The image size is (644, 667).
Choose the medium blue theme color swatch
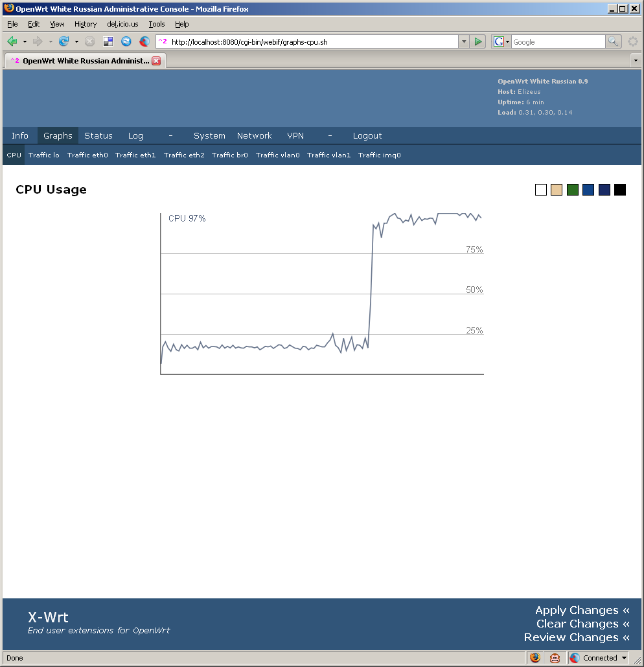click(588, 190)
